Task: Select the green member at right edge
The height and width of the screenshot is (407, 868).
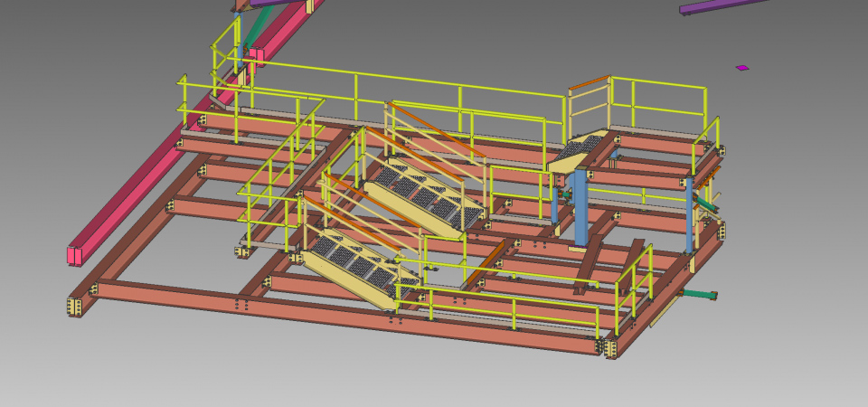Action: click(x=699, y=294)
